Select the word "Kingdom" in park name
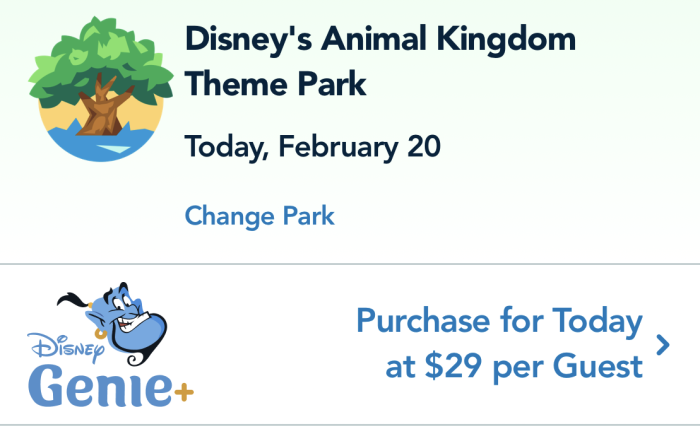 [x=509, y=40]
